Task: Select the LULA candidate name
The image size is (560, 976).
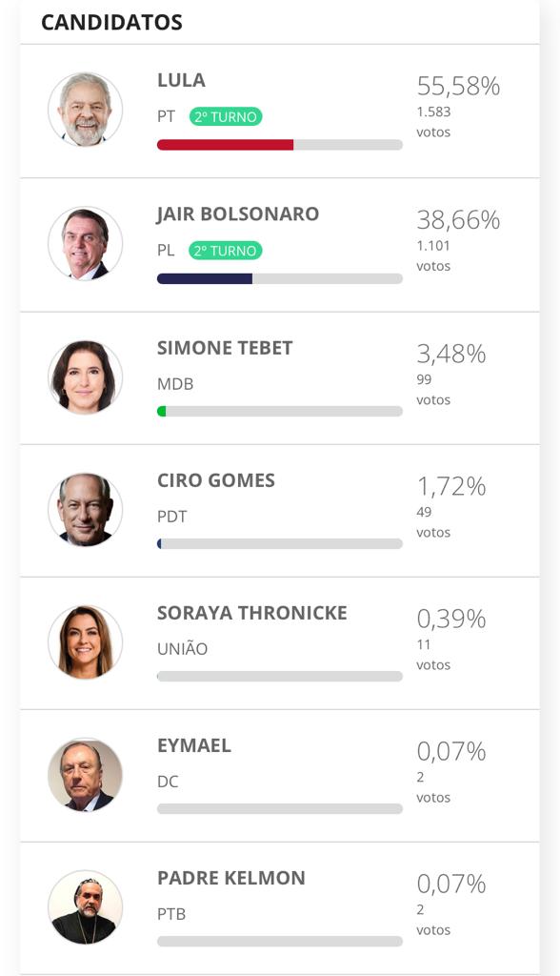Action: [x=181, y=80]
